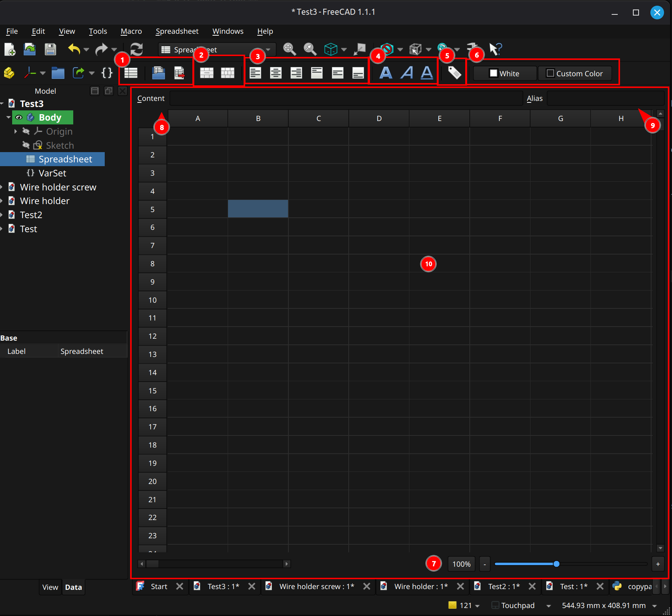This screenshot has height=616, width=672.
Task: Click the 100% zoom level button
Action: [x=461, y=564]
